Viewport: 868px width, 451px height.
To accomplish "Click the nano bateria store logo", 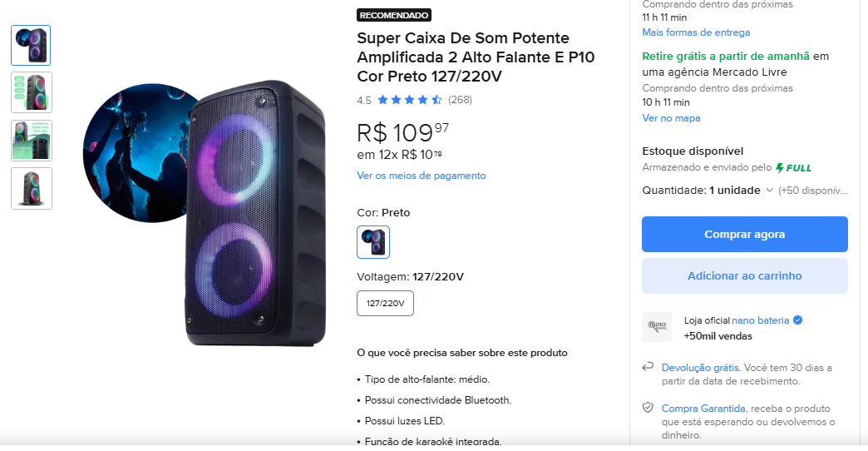I will (656, 327).
